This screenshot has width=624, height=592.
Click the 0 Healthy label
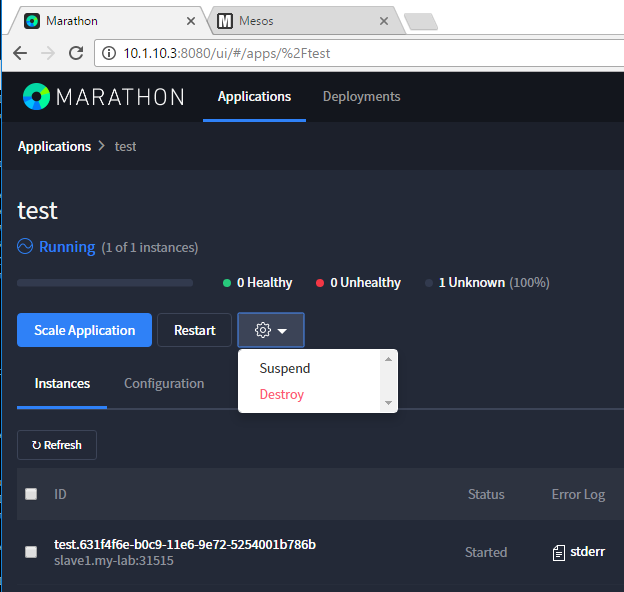265,282
